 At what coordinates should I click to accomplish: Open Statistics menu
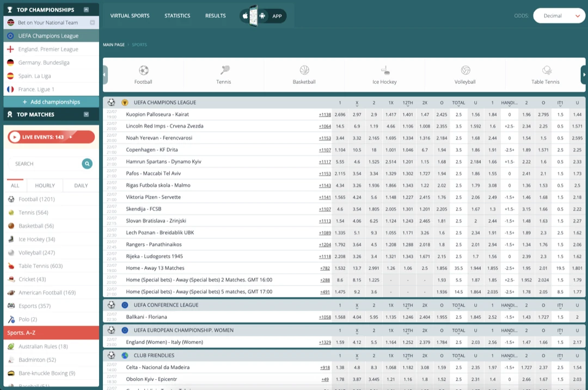(177, 16)
